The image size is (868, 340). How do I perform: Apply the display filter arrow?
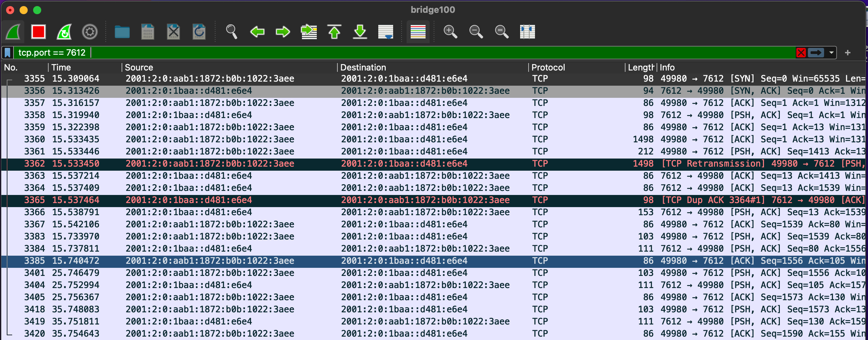pos(816,53)
